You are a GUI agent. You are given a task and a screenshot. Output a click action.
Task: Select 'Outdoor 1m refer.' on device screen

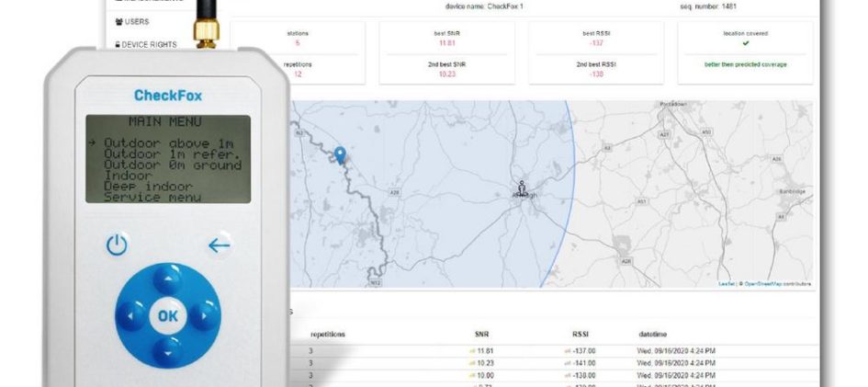pyautogui.click(x=172, y=154)
